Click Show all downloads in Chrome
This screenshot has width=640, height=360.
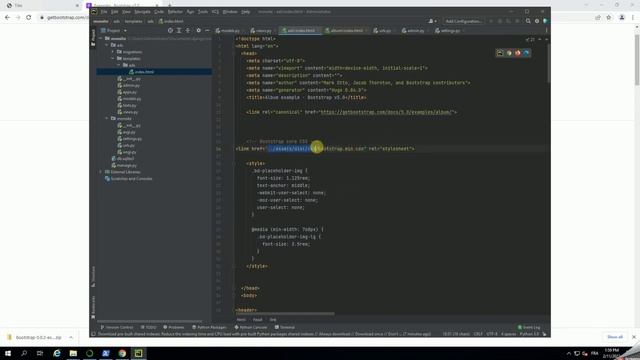[615, 337]
